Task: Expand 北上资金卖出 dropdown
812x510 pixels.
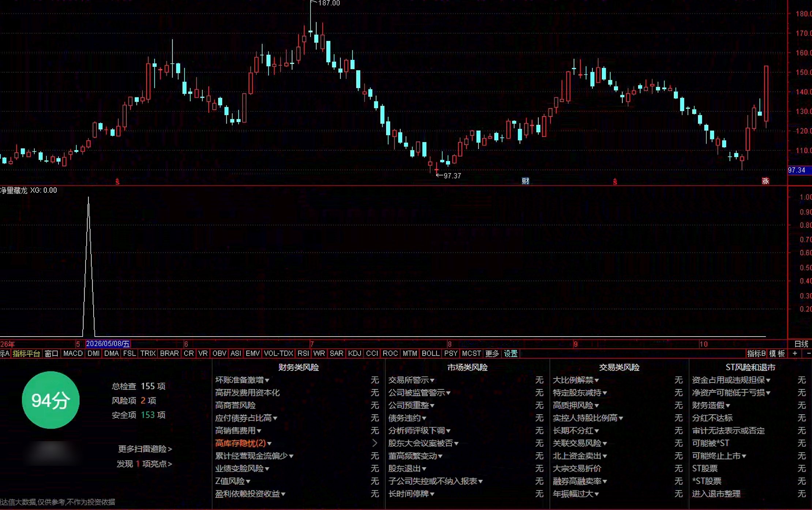Action: pyautogui.click(x=580, y=456)
